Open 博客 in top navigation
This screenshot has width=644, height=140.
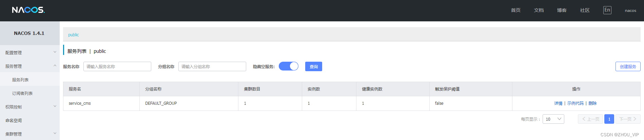point(562,10)
